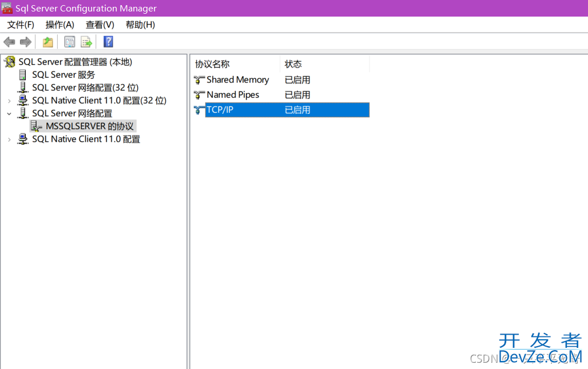The height and width of the screenshot is (369, 588).
Task: Expand SQL Native Client 11.0 配置(32 位) node
Action: point(9,101)
